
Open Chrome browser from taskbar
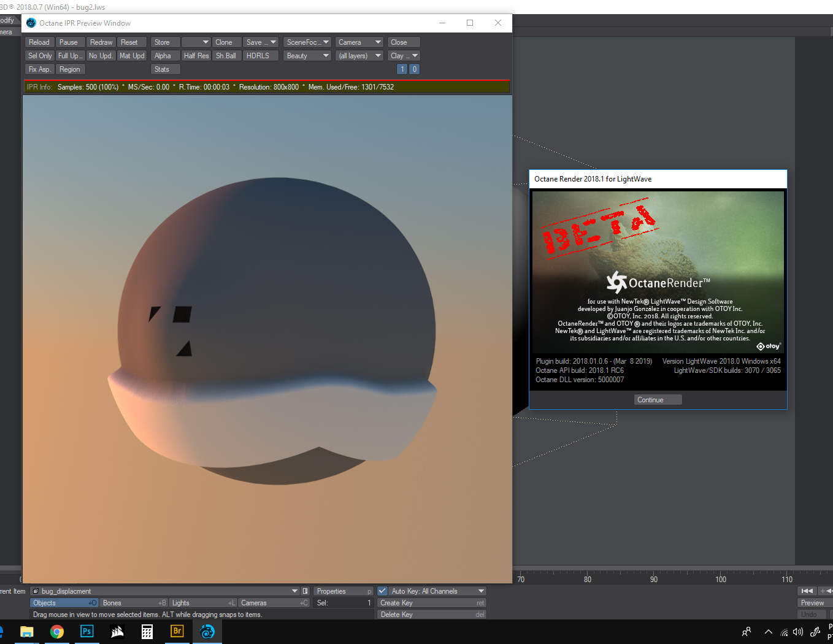tap(57, 631)
